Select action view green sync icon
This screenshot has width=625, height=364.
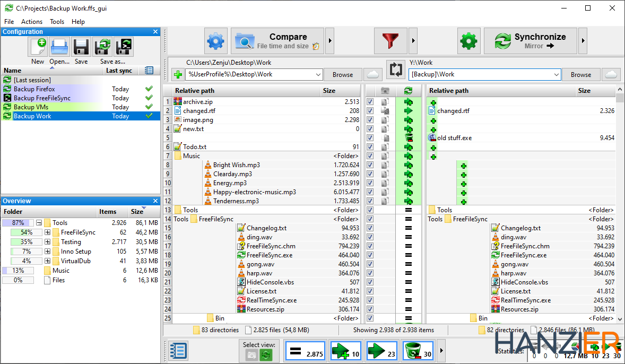(x=266, y=355)
